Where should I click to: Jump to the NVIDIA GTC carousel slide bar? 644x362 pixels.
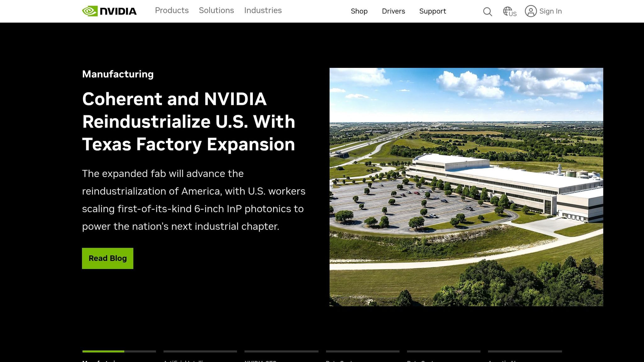281,351
